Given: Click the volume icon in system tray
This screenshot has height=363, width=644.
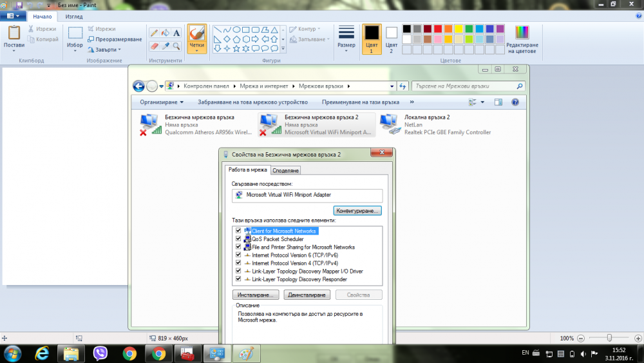Looking at the screenshot, I should [583, 353].
